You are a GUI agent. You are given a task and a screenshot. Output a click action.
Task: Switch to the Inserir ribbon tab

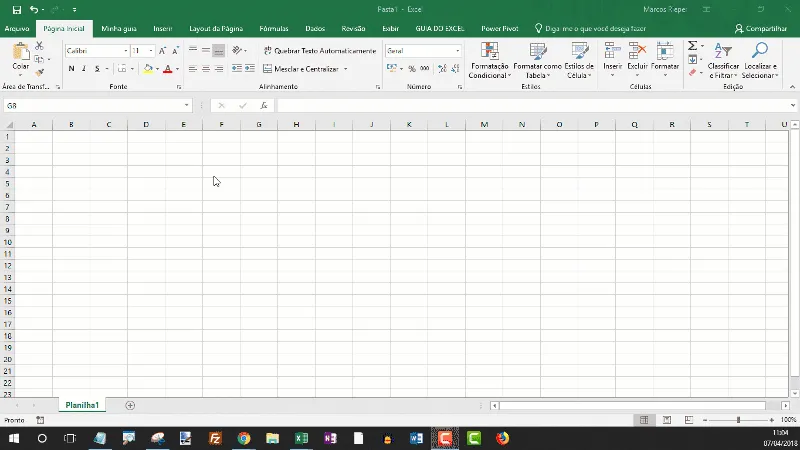point(163,29)
